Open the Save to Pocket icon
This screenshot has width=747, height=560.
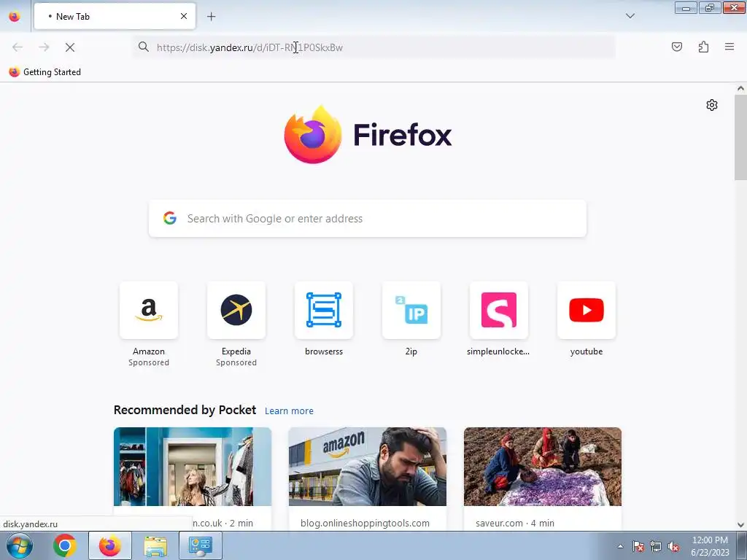676,47
